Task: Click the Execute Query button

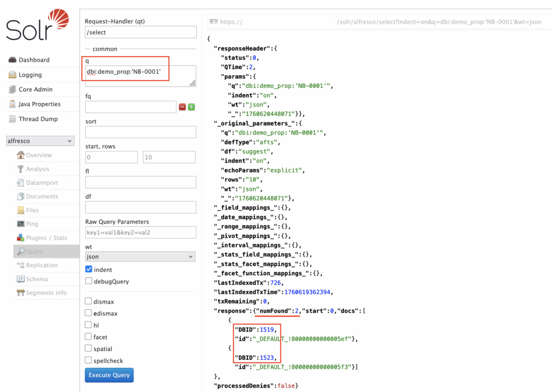Action: 109,375
